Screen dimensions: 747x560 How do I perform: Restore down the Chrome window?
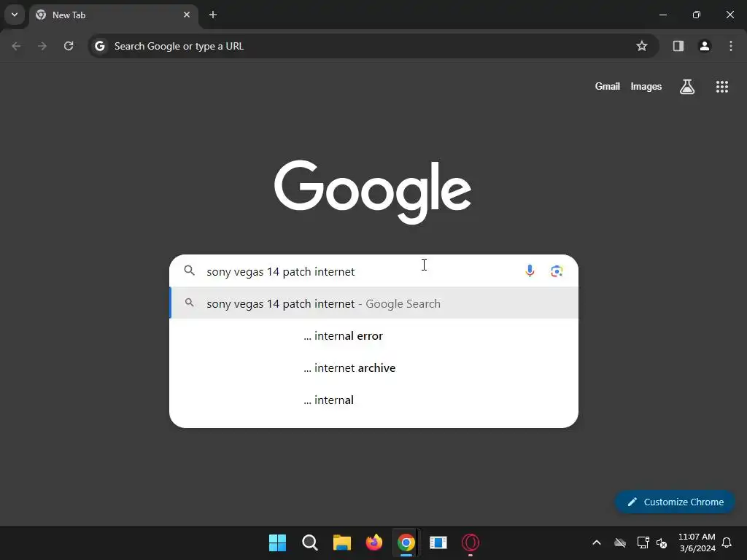click(697, 15)
